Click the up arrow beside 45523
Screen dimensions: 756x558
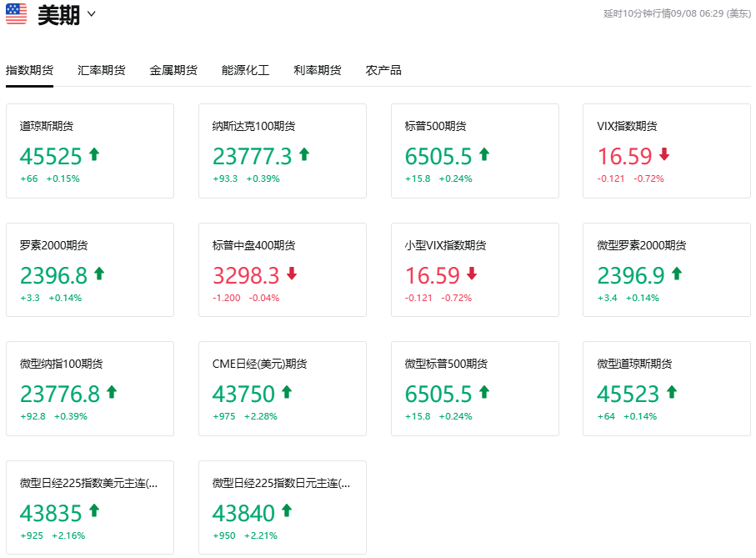point(672,392)
